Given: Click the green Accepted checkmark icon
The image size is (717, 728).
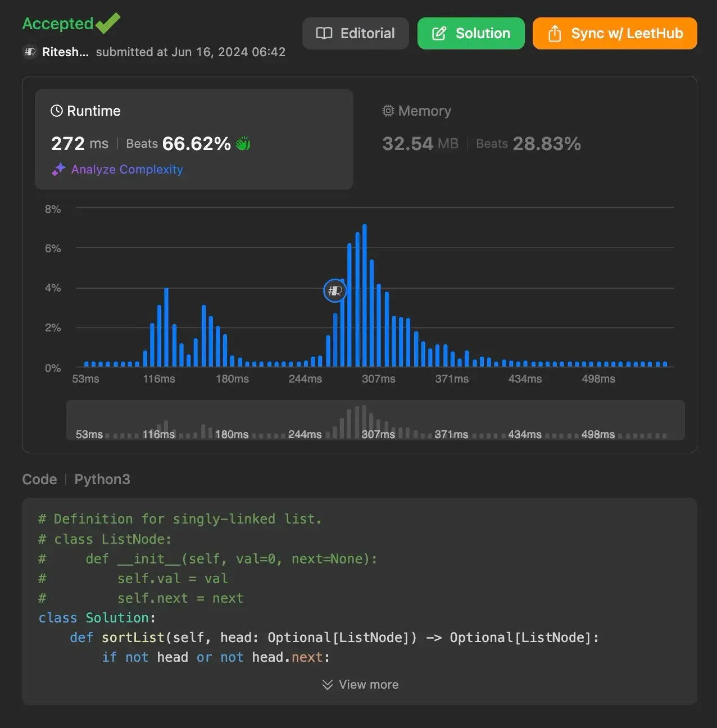Looking at the screenshot, I should point(108,23).
